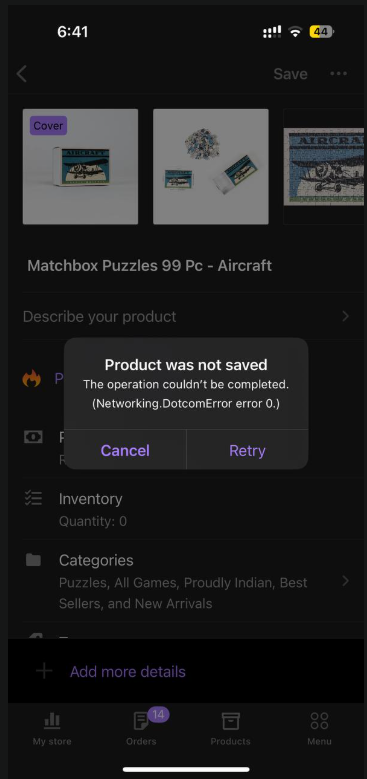Open the Menu tab

pos(319,729)
